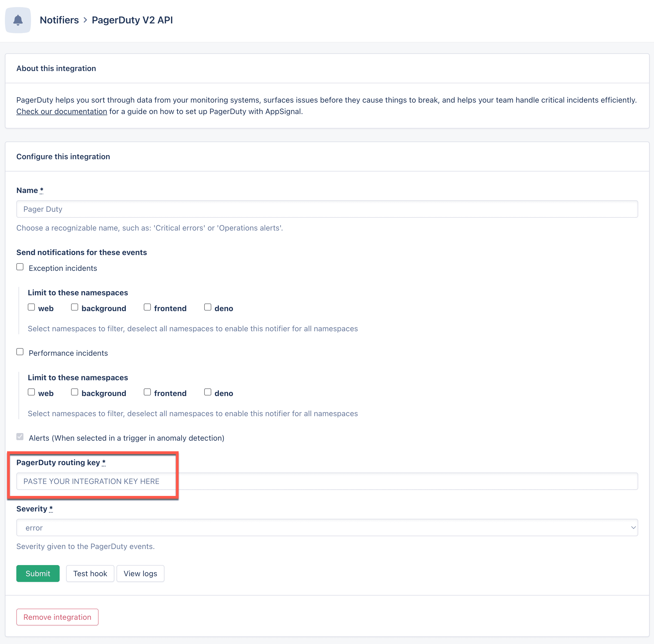Check background namespace under Exception incidents
The height and width of the screenshot is (644, 654).
click(x=74, y=307)
